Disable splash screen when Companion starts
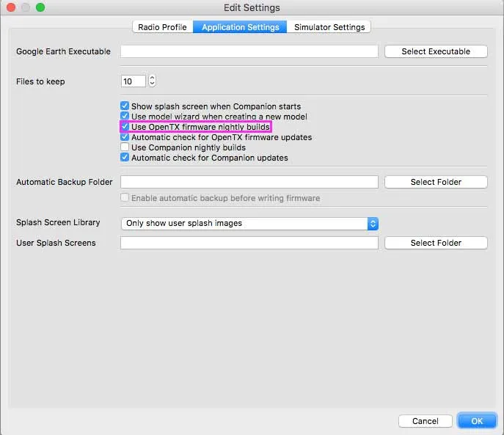 click(x=125, y=106)
